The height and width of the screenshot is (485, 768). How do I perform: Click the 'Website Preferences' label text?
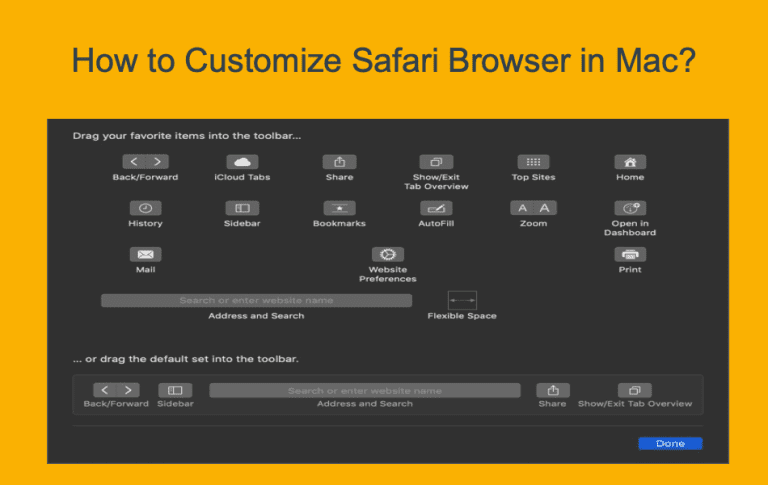point(388,274)
